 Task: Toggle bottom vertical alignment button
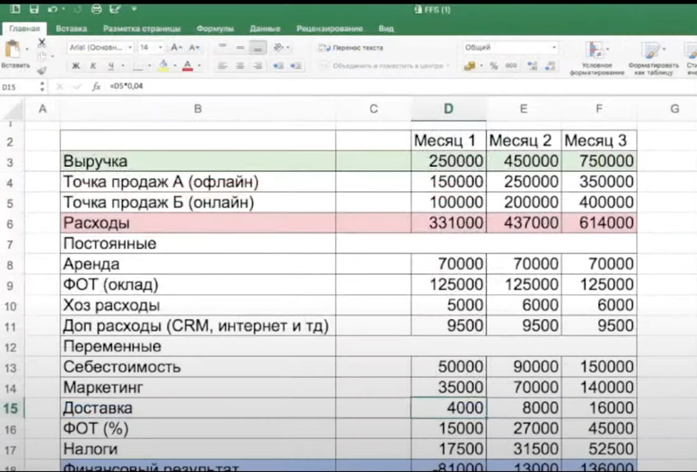point(258,47)
